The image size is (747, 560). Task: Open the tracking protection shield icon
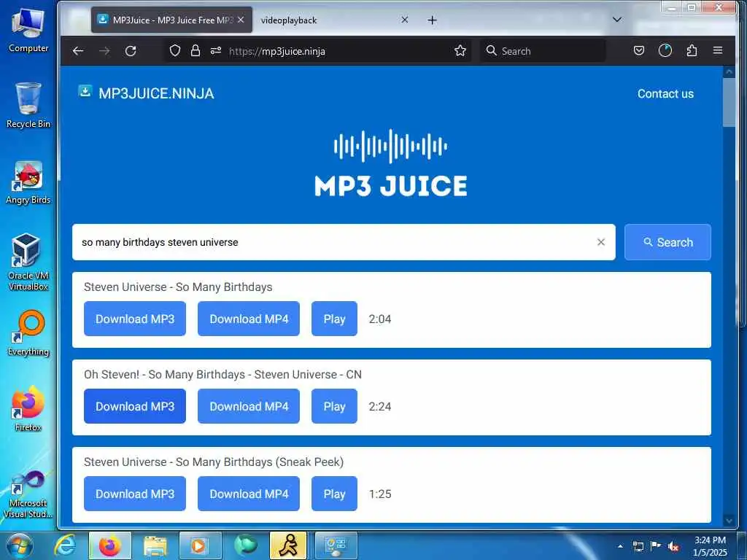(175, 50)
